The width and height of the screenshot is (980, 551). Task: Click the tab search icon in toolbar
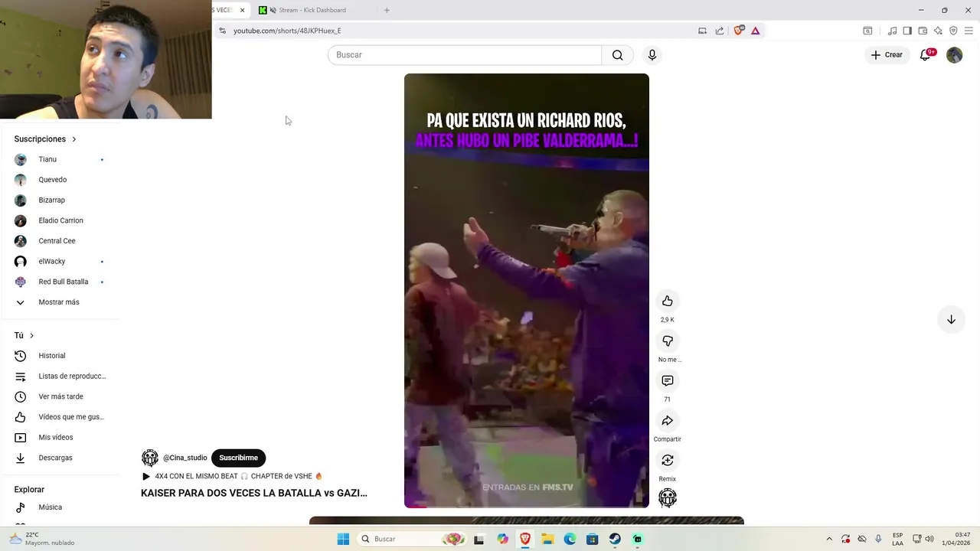tap(867, 31)
